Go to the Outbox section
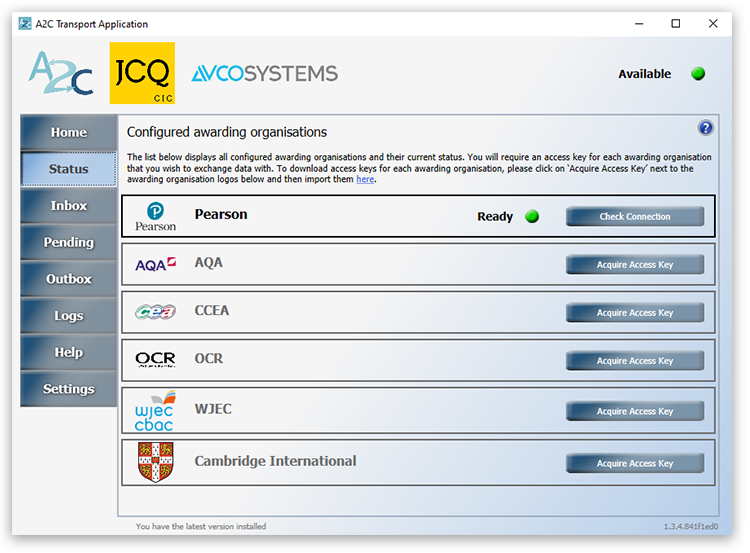Screen dimensions: 750x553 [x=68, y=280]
